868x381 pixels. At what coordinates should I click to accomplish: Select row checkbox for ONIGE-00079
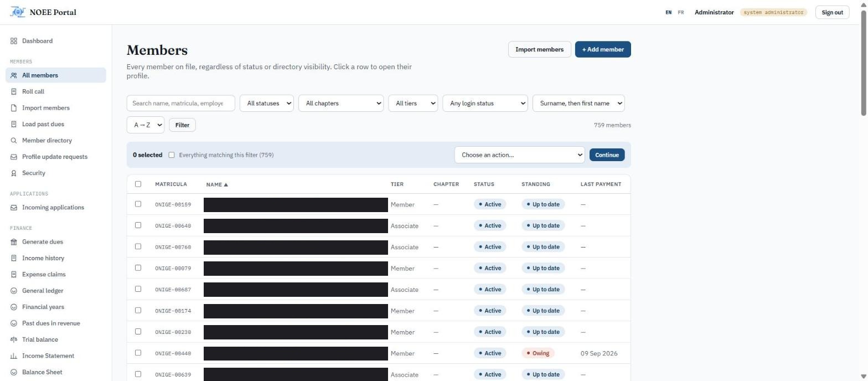(x=138, y=267)
